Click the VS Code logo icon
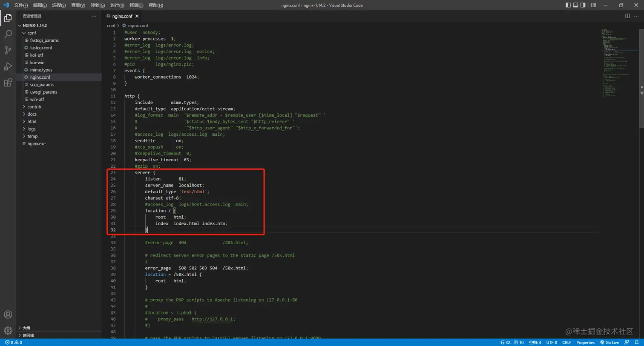The width and height of the screenshot is (644, 346). [x=6, y=5]
